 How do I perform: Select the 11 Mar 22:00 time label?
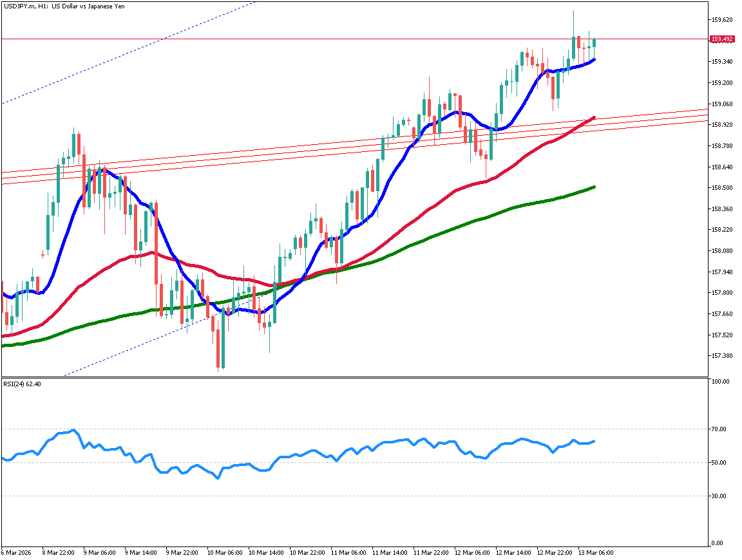pyautogui.click(x=432, y=552)
